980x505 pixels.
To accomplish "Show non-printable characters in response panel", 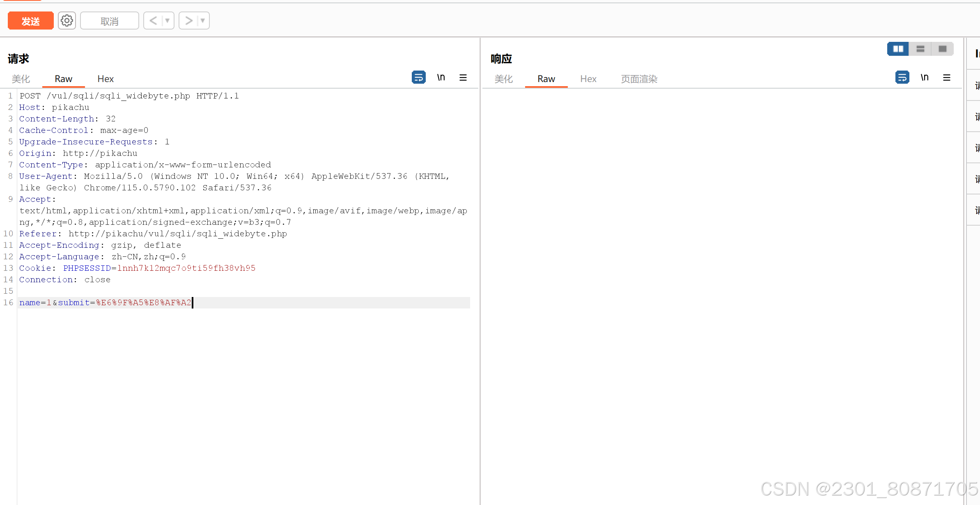I will pos(925,77).
